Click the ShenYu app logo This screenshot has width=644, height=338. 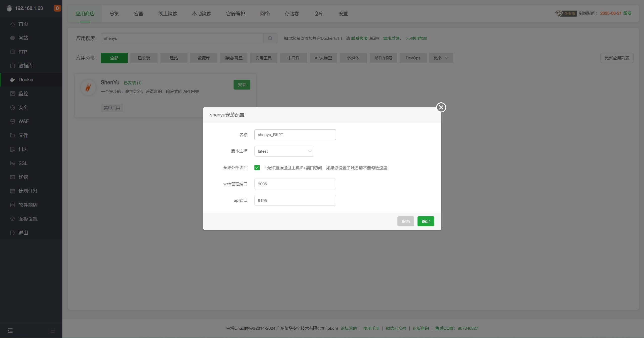[x=88, y=88]
